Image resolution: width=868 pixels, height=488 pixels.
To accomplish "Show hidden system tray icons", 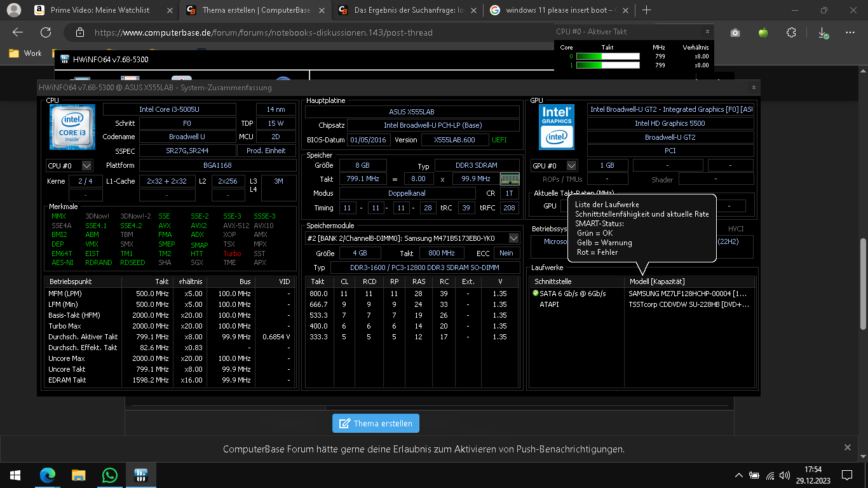I will tap(738, 475).
